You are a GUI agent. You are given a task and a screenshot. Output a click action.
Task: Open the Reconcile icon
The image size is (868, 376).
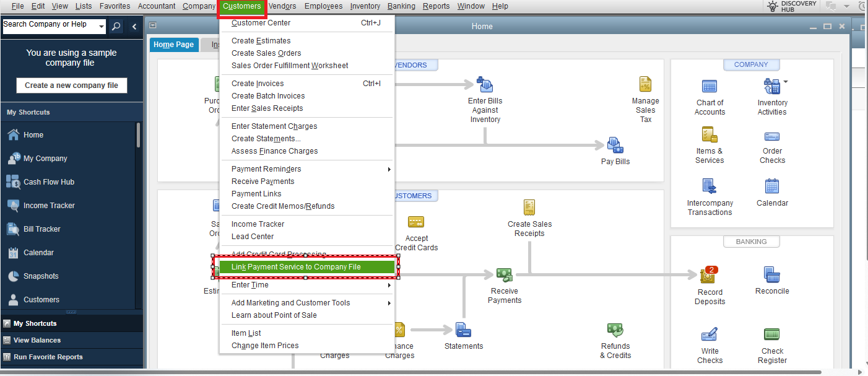tap(772, 274)
